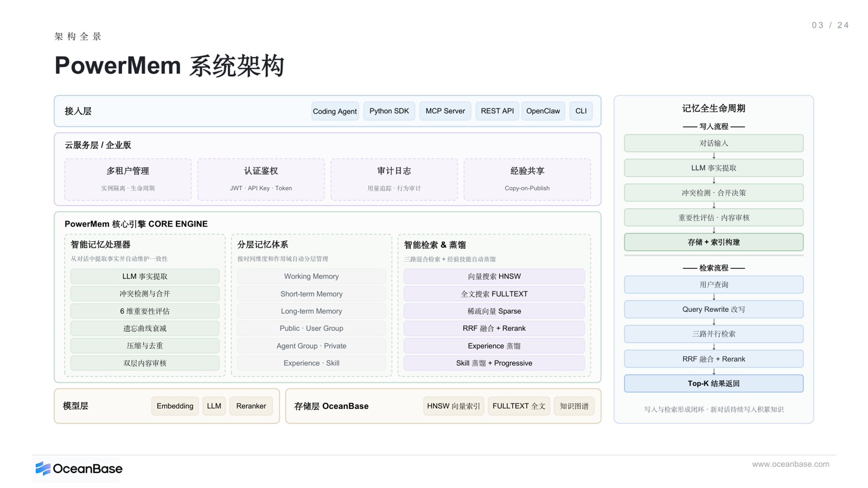The height and width of the screenshot is (488, 868).
Task: Select the 用户查询 step
Action: click(x=714, y=285)
